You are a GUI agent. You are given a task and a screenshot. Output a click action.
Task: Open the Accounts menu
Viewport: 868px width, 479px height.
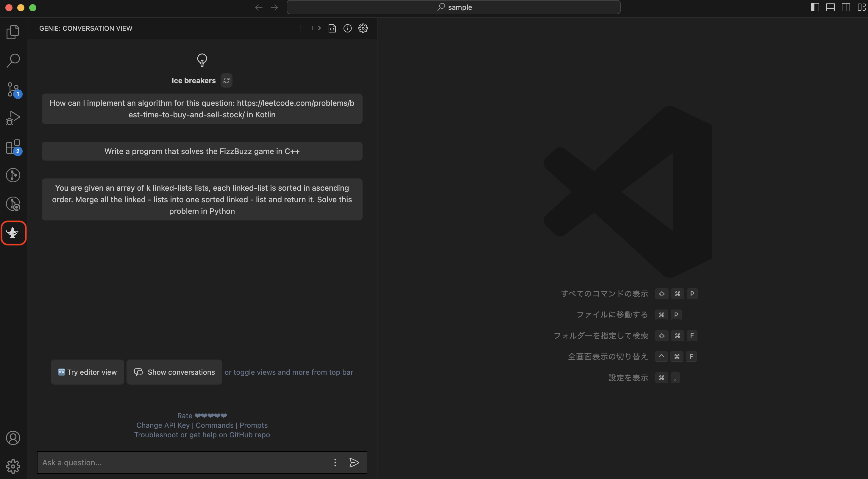(13, 438)
